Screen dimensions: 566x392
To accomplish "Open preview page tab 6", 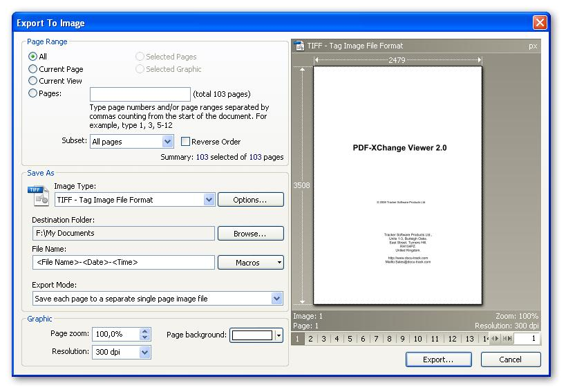I will (x=363, y=339).
